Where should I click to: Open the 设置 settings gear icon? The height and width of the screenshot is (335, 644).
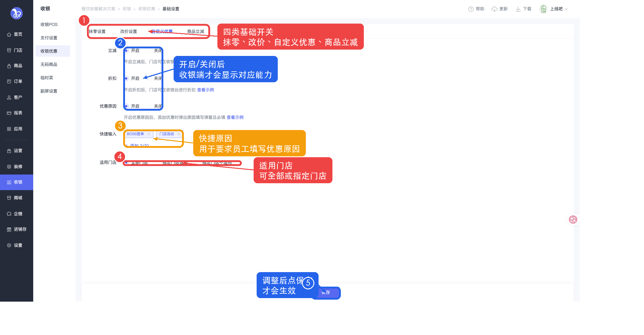tap(9, 245)
